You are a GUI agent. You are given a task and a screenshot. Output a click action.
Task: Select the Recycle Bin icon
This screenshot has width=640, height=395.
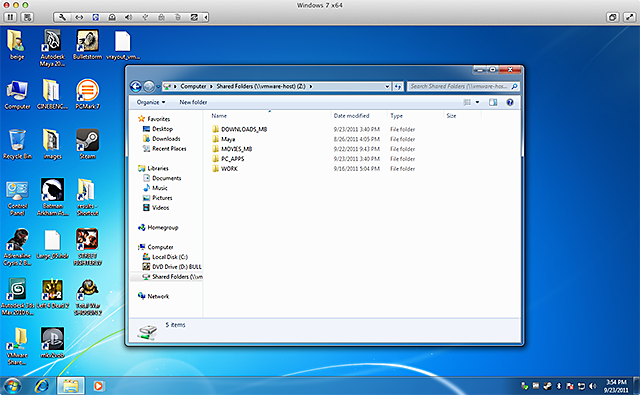17,144
